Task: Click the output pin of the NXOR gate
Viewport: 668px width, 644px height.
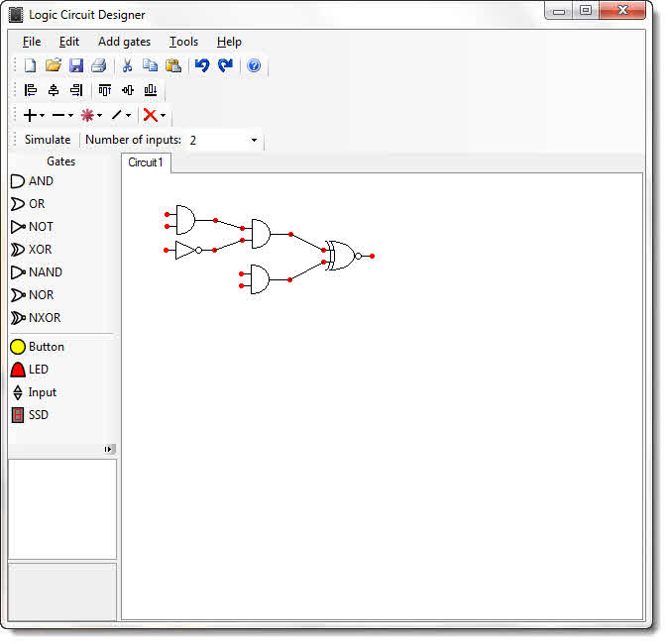Action: pos(372,257)
